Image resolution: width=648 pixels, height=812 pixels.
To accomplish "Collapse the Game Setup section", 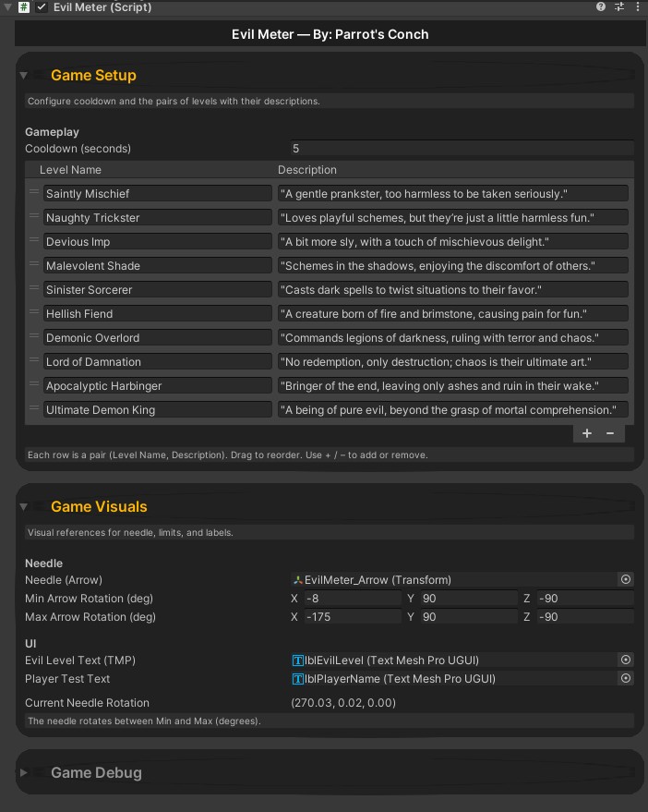I will tap(24, 76).
